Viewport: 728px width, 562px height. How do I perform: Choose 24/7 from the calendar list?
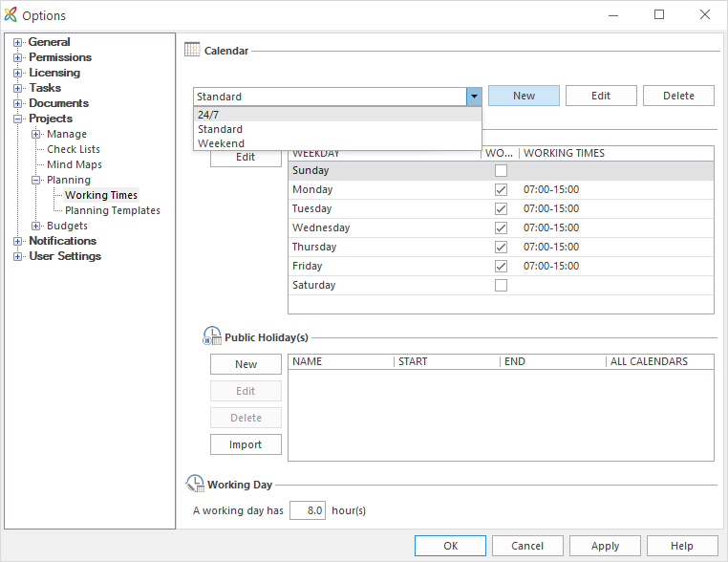pyautogui.click(x=337, y=115)
